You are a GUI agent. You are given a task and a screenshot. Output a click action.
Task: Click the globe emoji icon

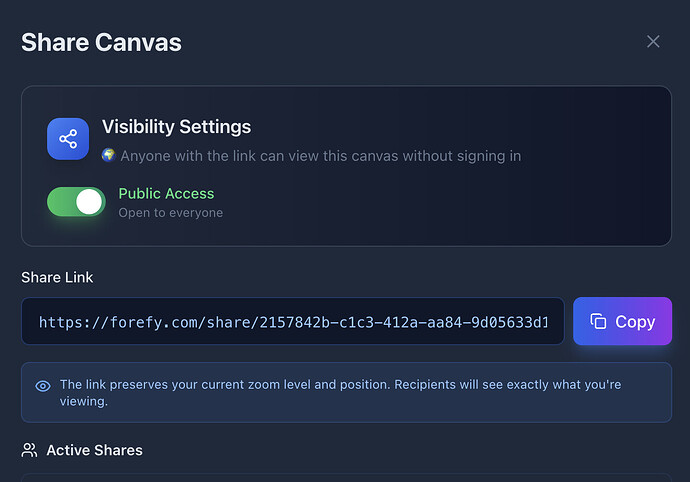[109, 155]
